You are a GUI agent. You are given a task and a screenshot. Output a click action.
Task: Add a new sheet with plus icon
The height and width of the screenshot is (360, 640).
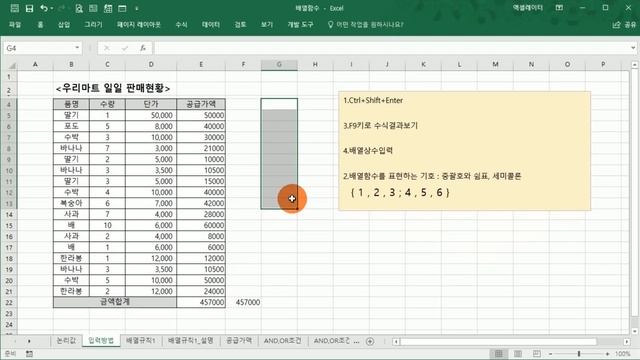click(x=370, y=341)
